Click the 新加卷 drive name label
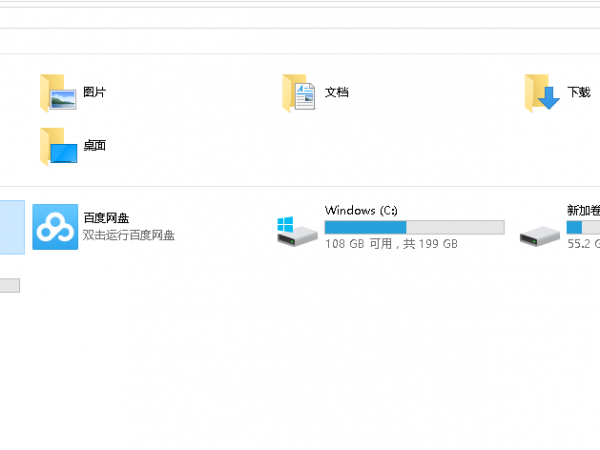Viewport: 600px width, 450px height. 583,211
